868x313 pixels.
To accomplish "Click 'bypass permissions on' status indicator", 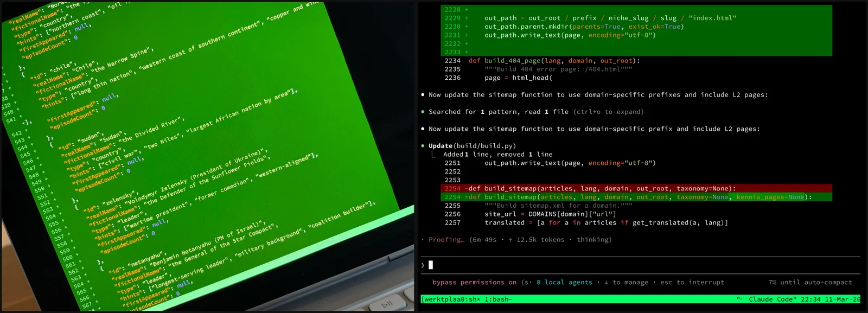I will pyautogui.click(x=474, y=282).
